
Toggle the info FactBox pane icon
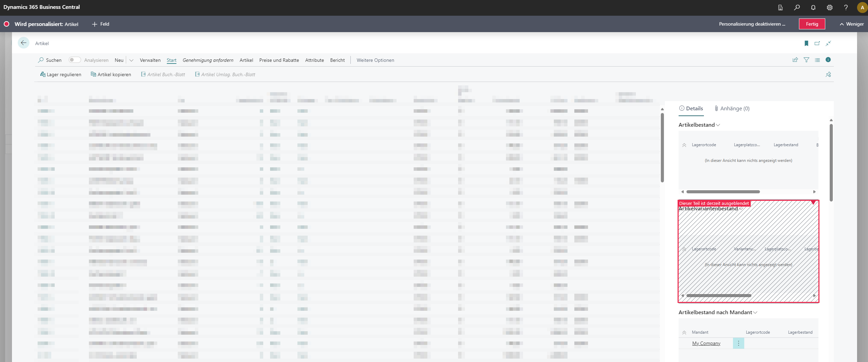pos(828,60)
